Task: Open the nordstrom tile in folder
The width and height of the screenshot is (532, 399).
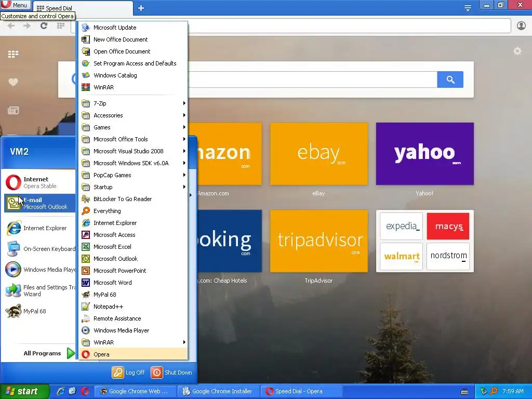Action: point(448,256)
